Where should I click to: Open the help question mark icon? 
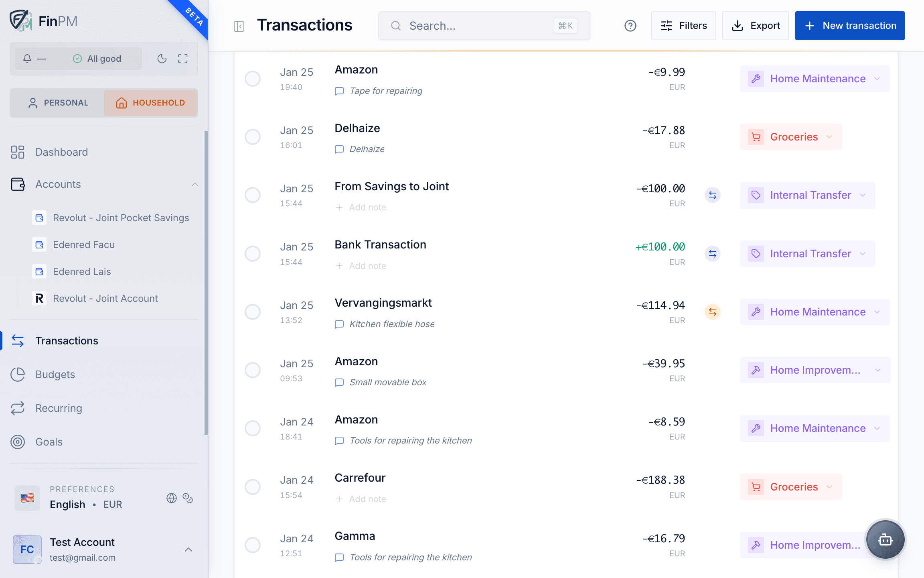(630, 25)
